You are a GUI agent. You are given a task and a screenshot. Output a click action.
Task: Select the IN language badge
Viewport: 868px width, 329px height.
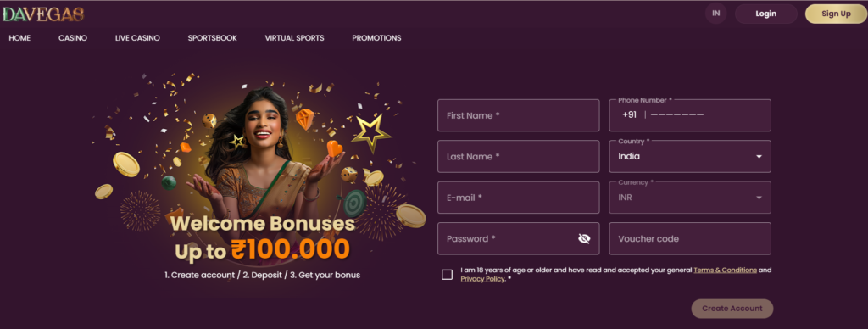coord(715,14)
